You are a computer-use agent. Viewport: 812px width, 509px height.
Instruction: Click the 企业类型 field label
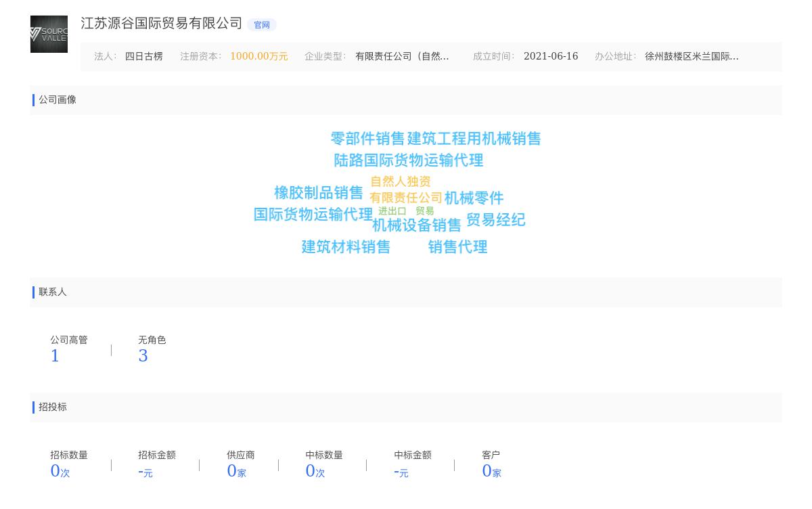tap(325, 57)
